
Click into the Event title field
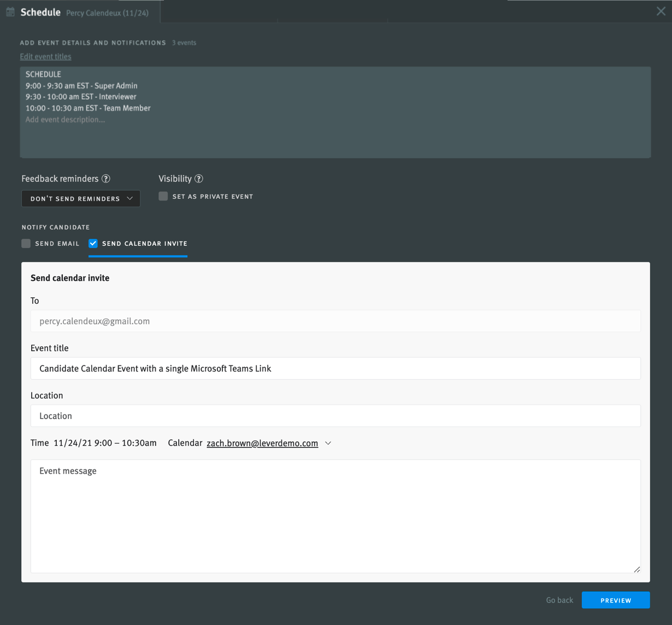pyautogui.click(x=335, y=369)
